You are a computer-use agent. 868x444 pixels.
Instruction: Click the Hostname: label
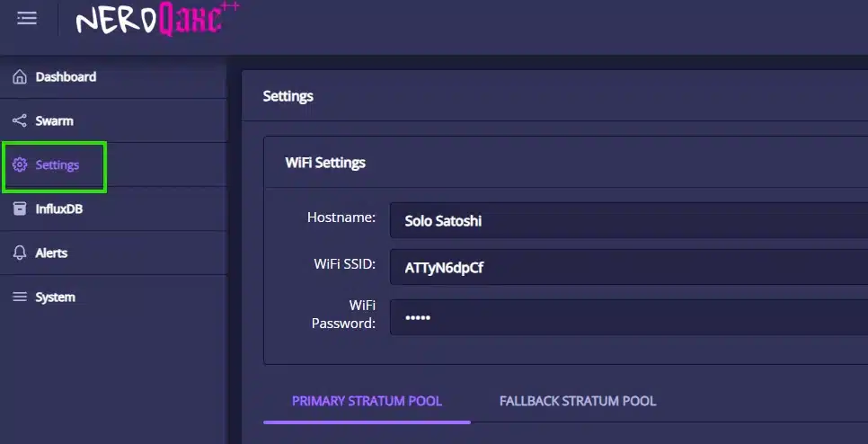[341, 218]
